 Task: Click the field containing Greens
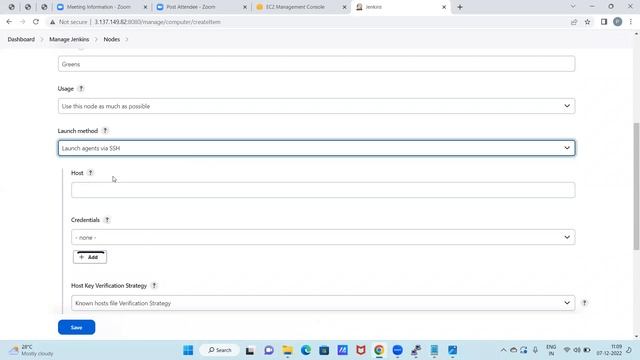tap(316, 64)
